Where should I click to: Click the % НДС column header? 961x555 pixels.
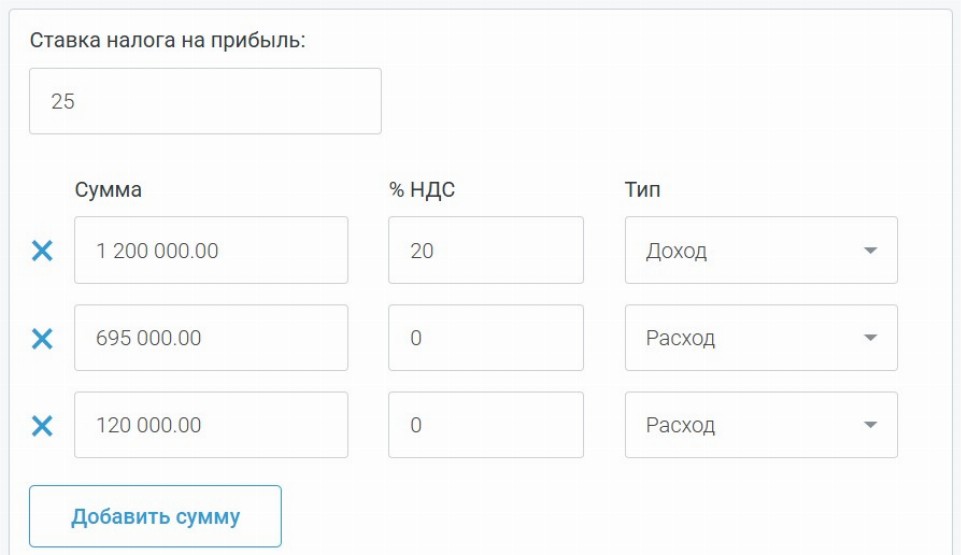coord(421,190)
